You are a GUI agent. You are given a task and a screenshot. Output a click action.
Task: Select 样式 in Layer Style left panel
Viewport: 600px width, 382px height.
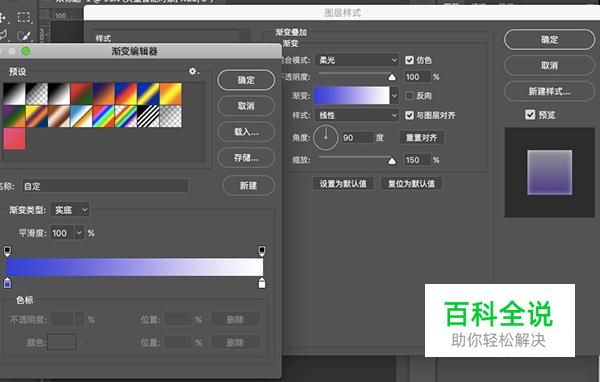(103, 38)
